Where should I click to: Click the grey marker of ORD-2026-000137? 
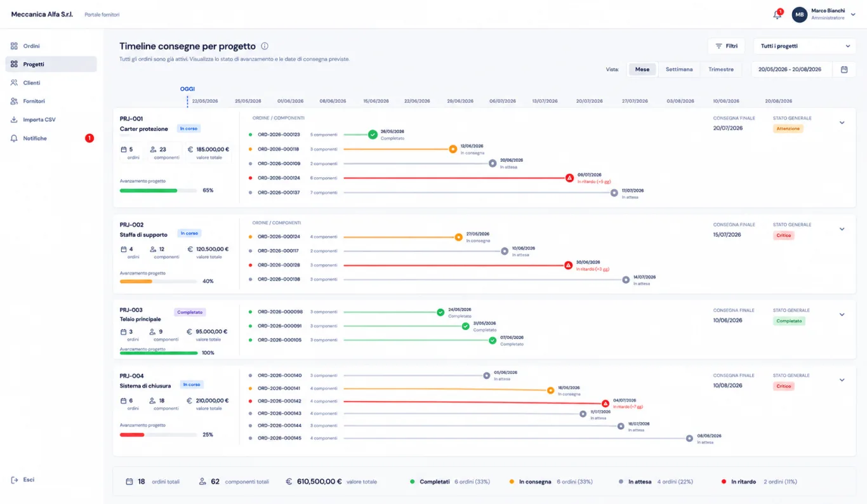pyautogui.click(x=614, y=192)
